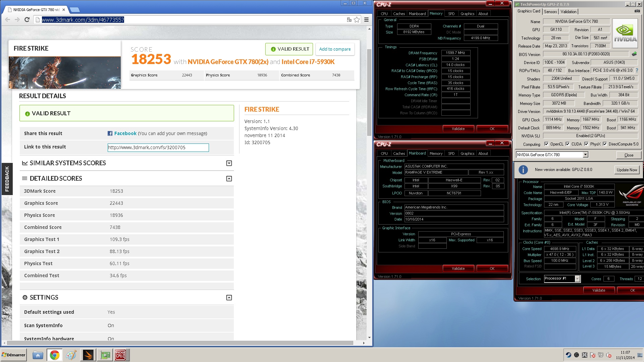Toggle the DirectCompute checkbox in GPU-Z
This screenshot has width=644, height=362.
click(x=605, y=144)
